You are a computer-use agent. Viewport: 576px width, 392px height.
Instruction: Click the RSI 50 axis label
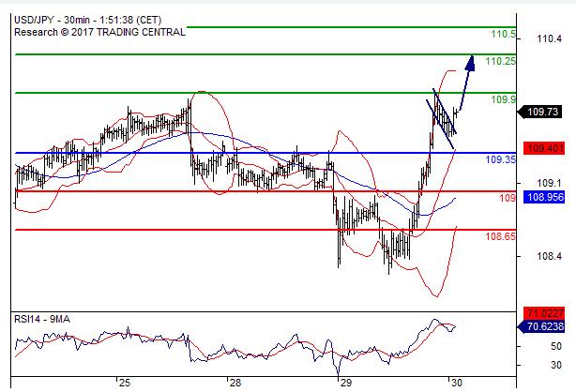(x=556, y=346)
